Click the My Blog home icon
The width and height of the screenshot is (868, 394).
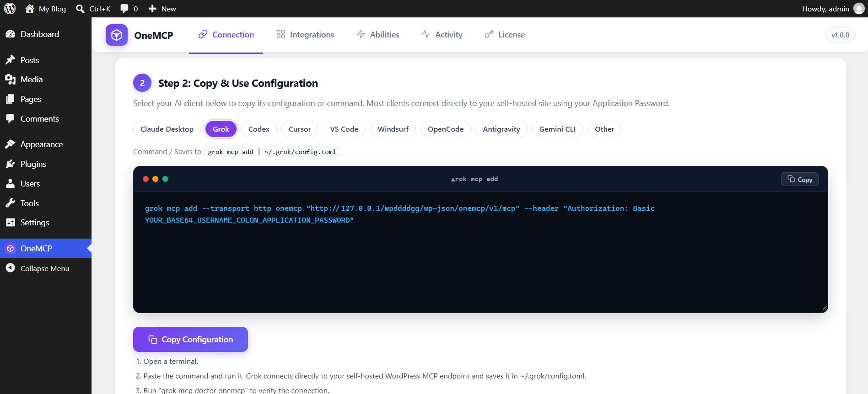pyautogui.click(x=30, y=9)
